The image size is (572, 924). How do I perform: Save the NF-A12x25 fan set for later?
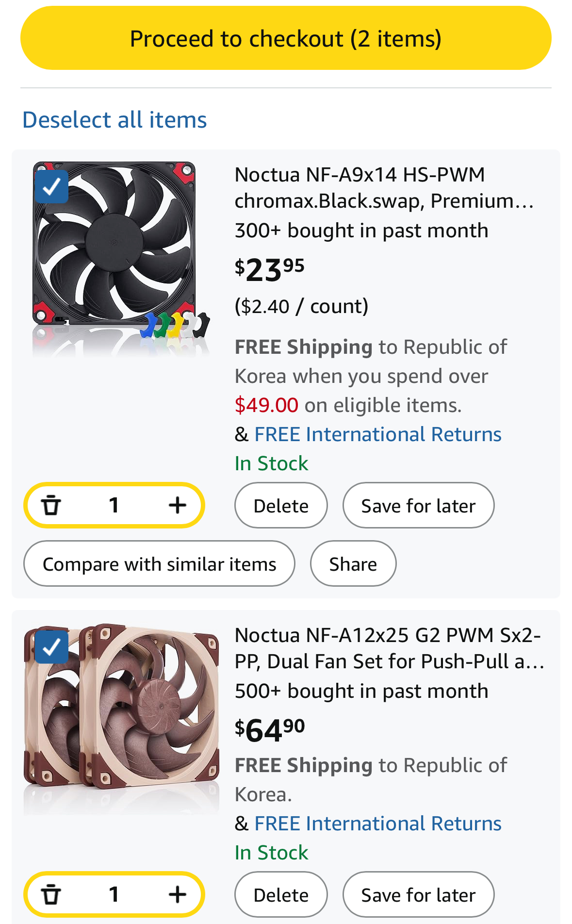click(418, 895)
